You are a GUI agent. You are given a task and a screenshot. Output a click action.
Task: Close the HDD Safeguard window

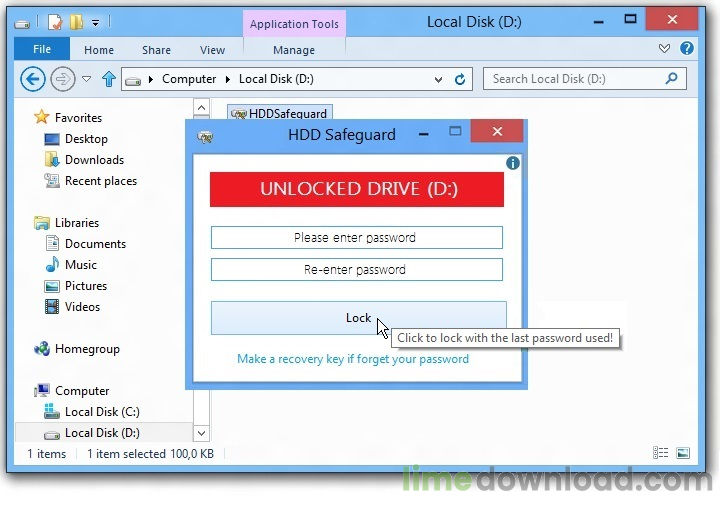[x=497, y=132]
